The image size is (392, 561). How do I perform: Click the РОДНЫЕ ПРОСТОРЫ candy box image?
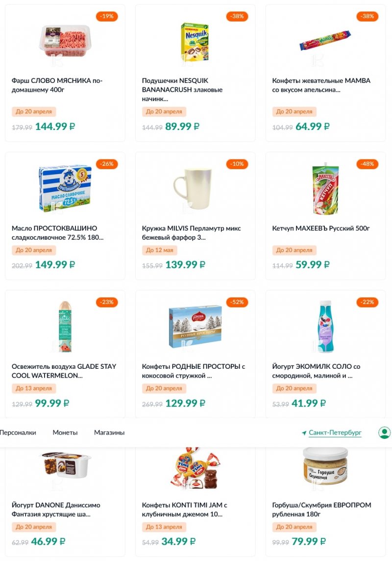coord(195,327)
